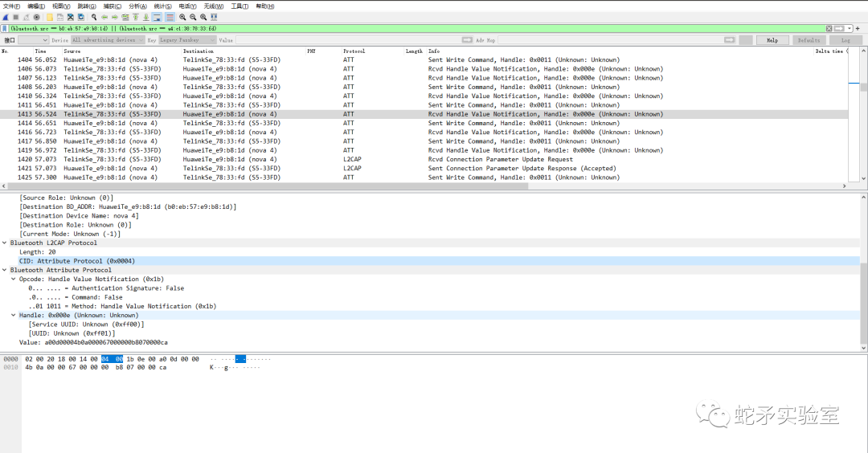Select packet 1420 Connection Parameter Update Request
The width and height of the screenshot is (868, 453).
point(424,159)
